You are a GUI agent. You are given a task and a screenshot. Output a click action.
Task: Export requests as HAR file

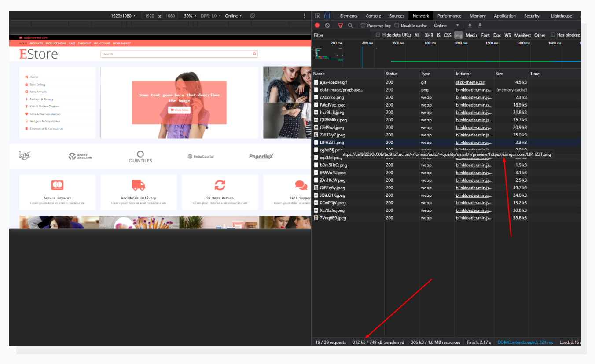[479, 25]
